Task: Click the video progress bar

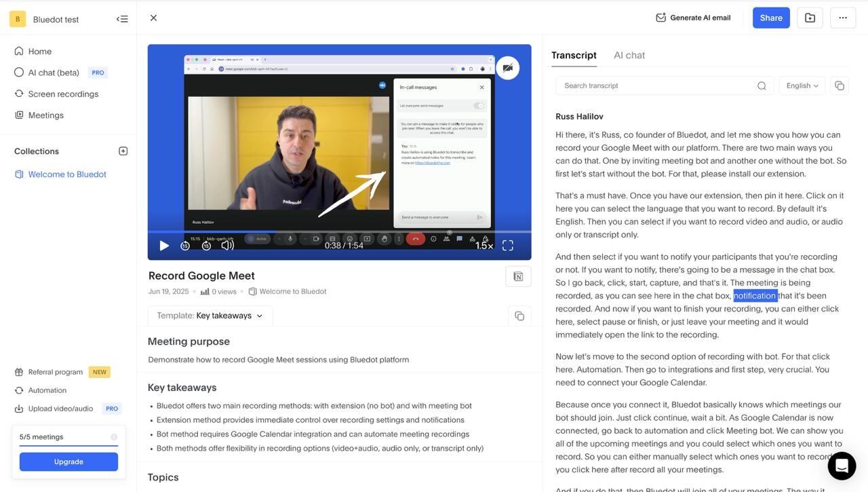Action: coord(340,232)
